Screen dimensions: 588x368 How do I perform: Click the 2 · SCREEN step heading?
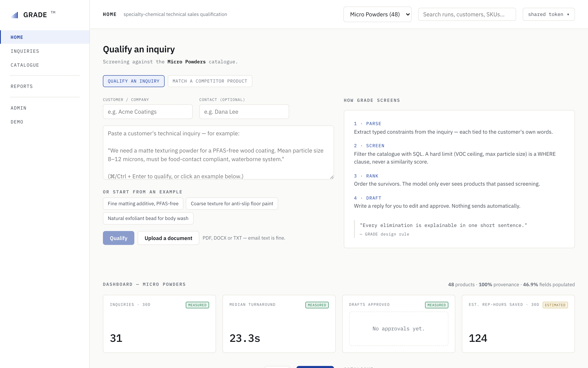coord(369,146)
